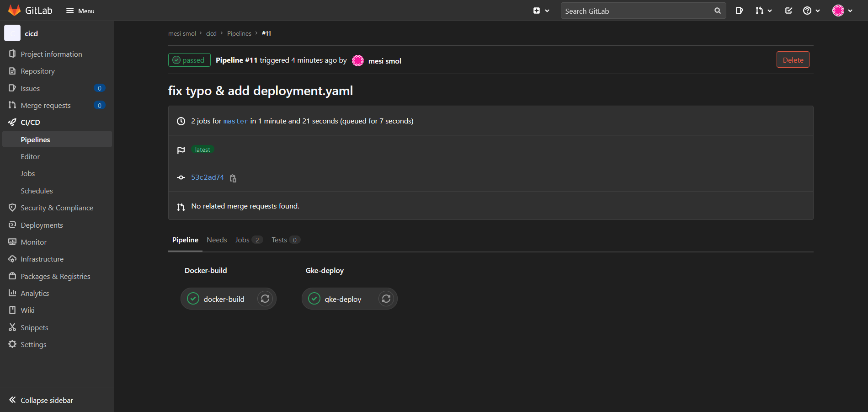Open the master branch link
The image size is (868, 412).
pyautogui.click(x=235, y=121)
